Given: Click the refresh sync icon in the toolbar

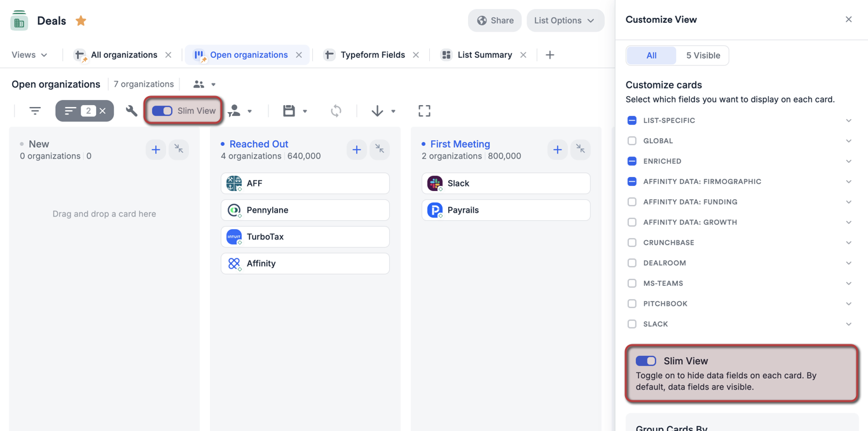Looking at the screenshot, I should tap(336, 110).
